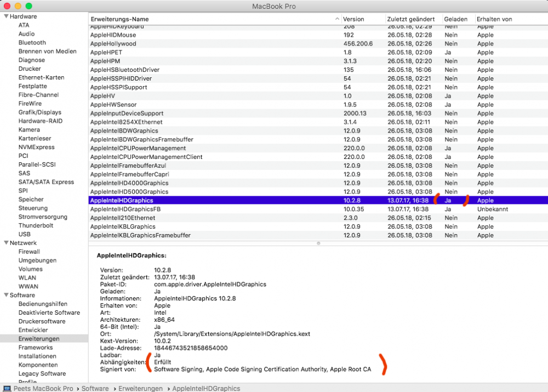The height and width of the screenshot is (392, 548).
Task: Select AppleIntelCPUPowerManagementClient row
Action: point(318,157)
